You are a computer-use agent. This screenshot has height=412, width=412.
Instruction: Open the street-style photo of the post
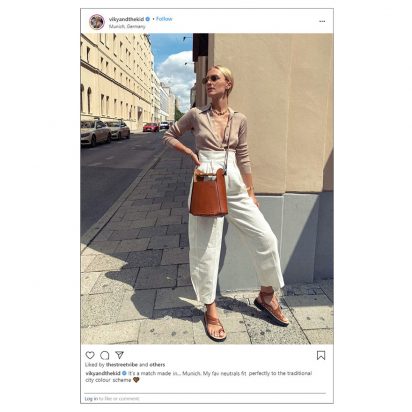point(207,189)
